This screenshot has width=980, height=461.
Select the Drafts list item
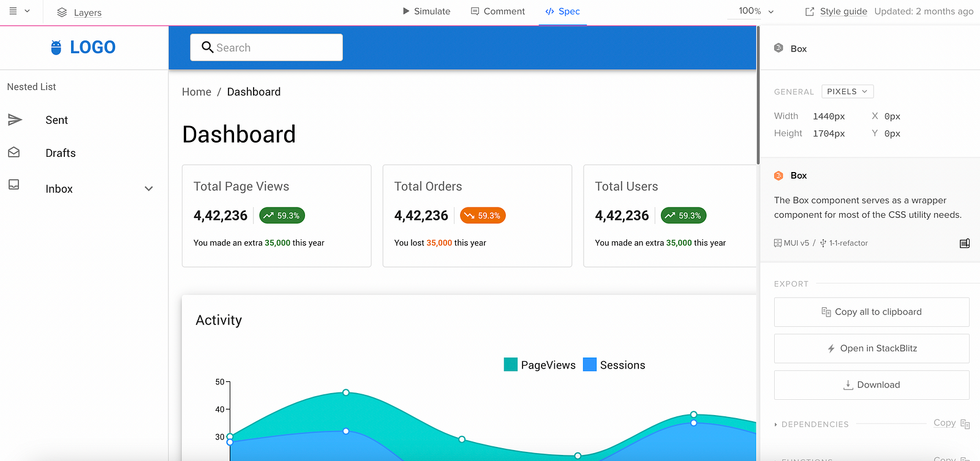pos(84,153)
